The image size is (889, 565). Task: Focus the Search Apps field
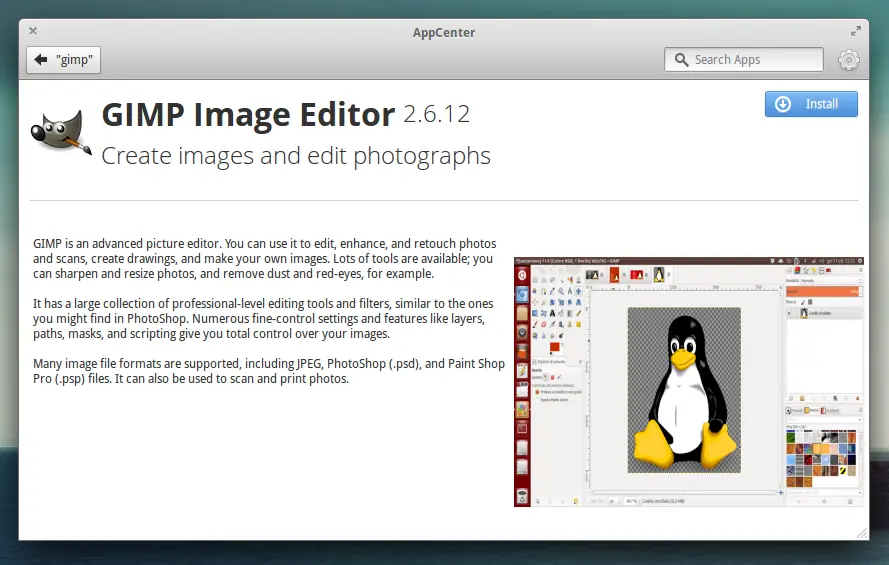click(744, 60)
